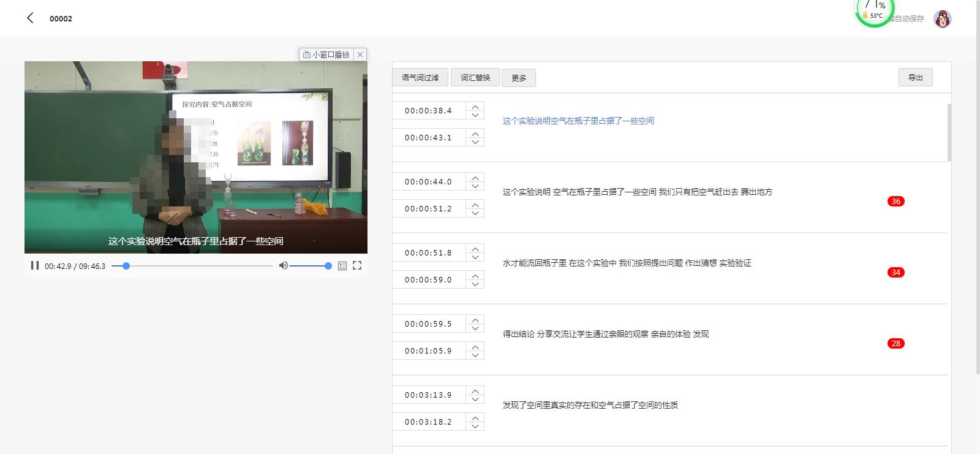Edit the end time field 00:00:51.2
980x454 pixels.
(x=429, y=209)
